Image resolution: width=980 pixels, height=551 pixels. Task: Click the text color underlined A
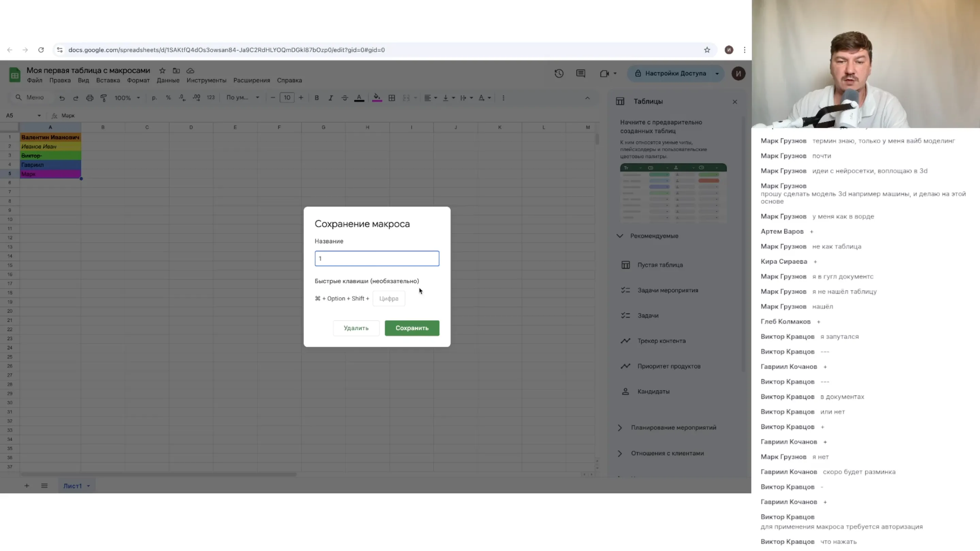point(359,98)
